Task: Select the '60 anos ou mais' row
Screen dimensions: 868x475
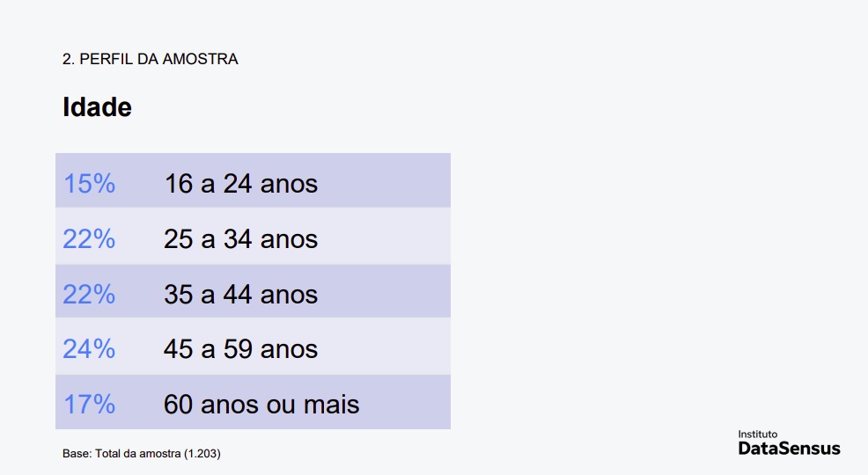Action: coord(253,402)
